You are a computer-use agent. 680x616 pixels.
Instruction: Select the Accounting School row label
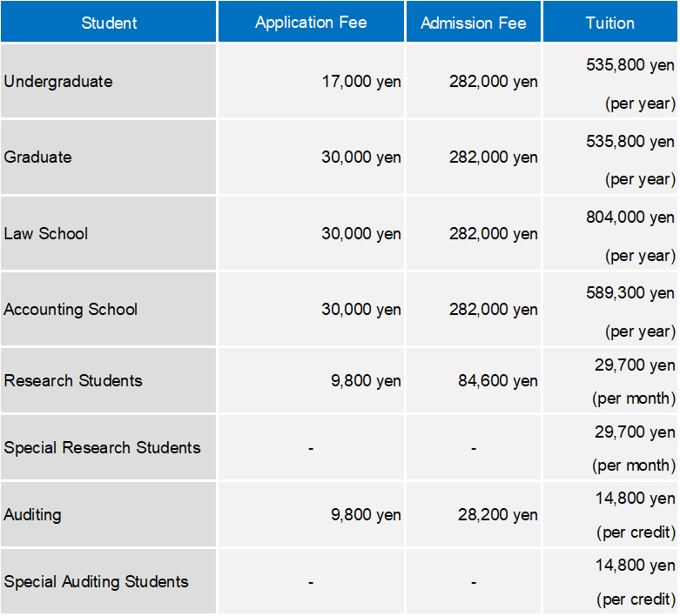point(71,309)
